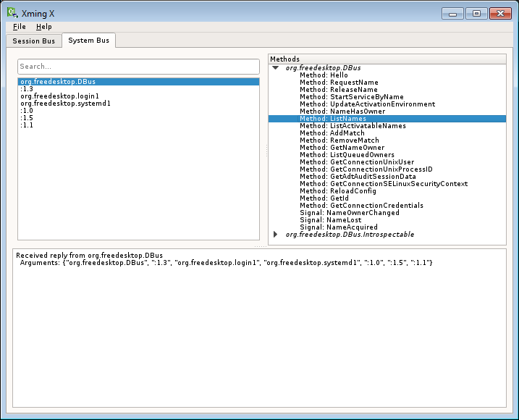Select Method: UpdateActivationEnvironment

(x=368, y=104)
